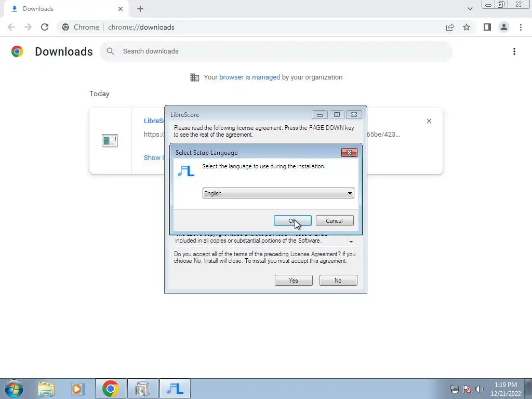The width and height of the screenshot is (532, 399).
Task: Open volume control in system tray
Action: (480, 389)
